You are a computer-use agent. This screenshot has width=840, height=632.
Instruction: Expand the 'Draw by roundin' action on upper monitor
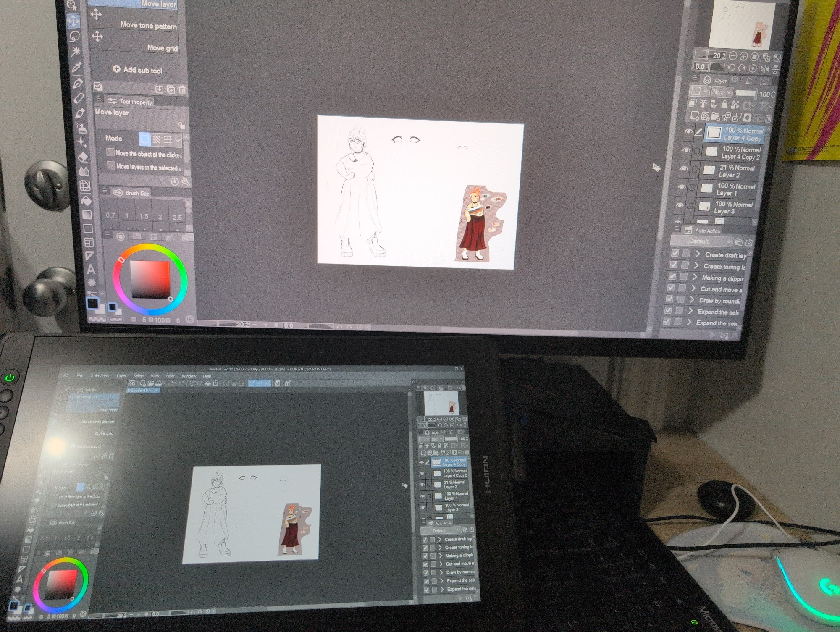click(x=692, y=300)
